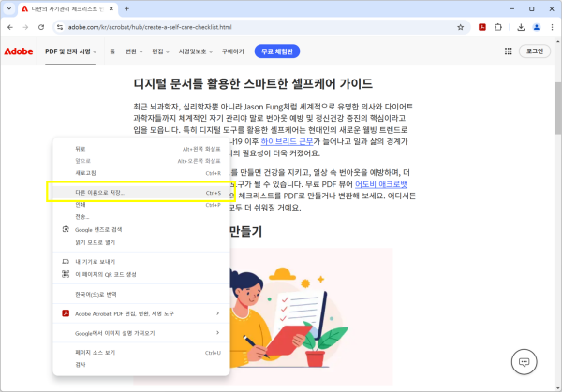
Task: Choose 페이지 소스 보기 menu item
Action: (141, 353)
